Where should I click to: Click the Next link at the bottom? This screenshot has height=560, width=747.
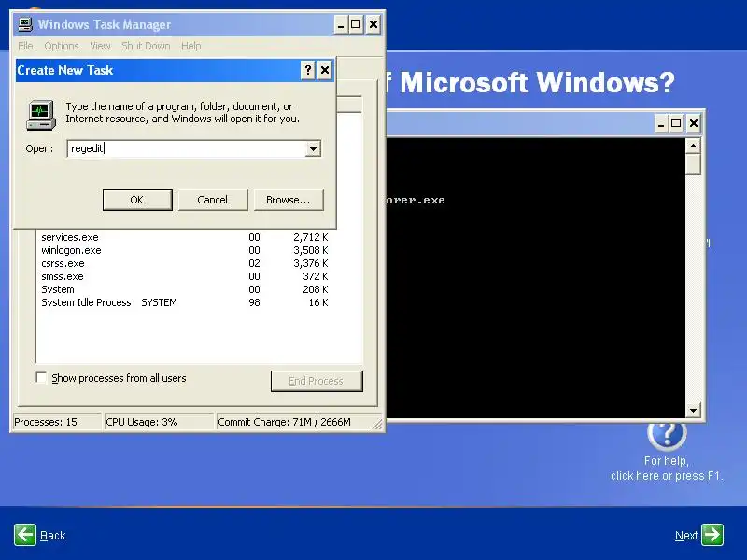[x=686, y=536]
